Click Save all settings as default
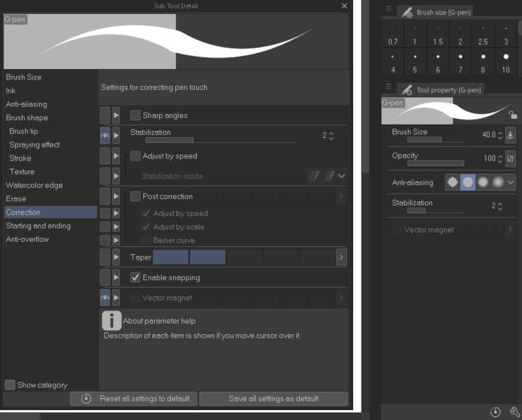Image resolution: width=522 pixels, height=420 pixels. [273, 398]
